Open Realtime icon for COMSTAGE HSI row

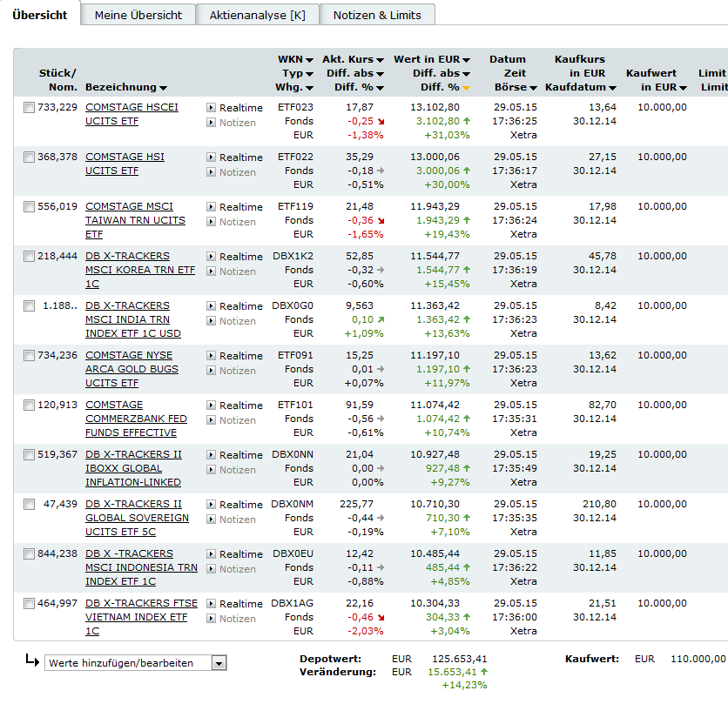(211, 158)
